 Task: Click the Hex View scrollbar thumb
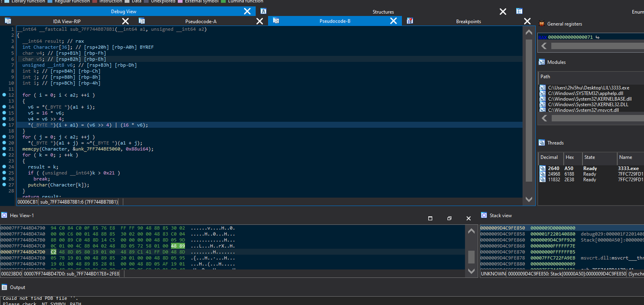tap(471, 257)
